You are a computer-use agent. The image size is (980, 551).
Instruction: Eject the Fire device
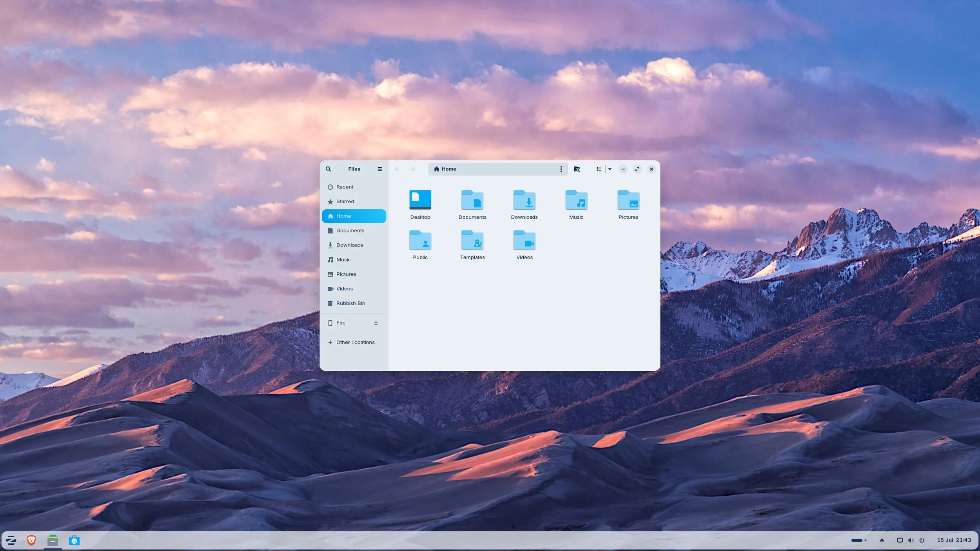[x=376, y=323]
